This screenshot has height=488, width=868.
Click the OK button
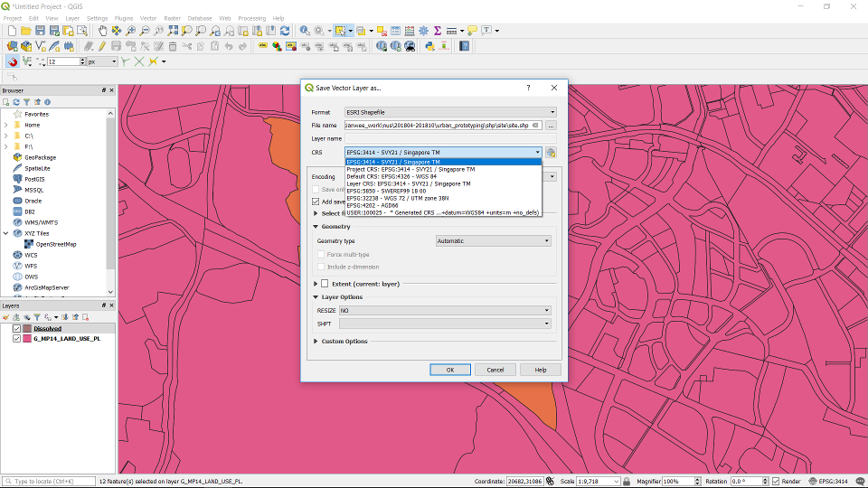point(449,370)
